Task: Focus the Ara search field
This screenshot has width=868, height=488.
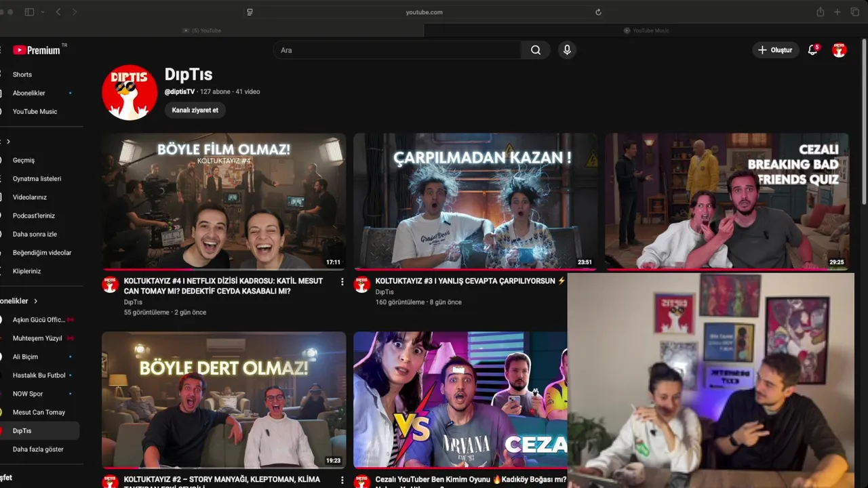Action: point(397,50)
